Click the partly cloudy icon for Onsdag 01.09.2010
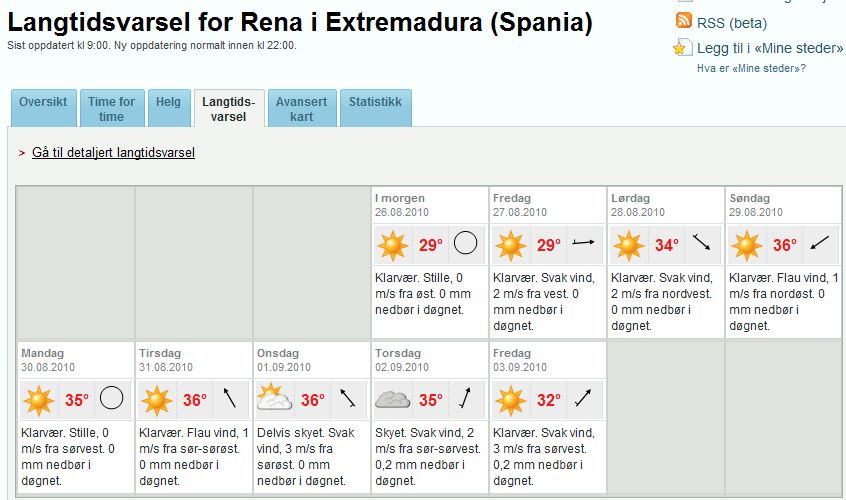 coord(274,398)
